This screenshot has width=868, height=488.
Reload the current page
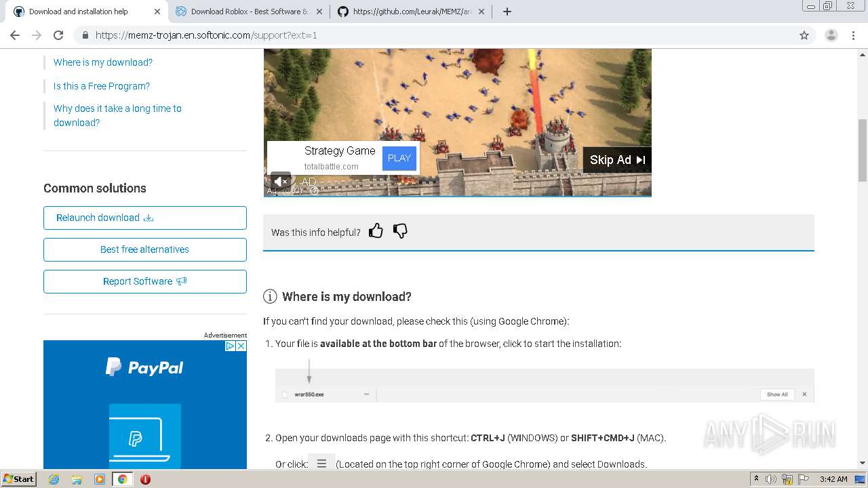(x=58, y=35)
